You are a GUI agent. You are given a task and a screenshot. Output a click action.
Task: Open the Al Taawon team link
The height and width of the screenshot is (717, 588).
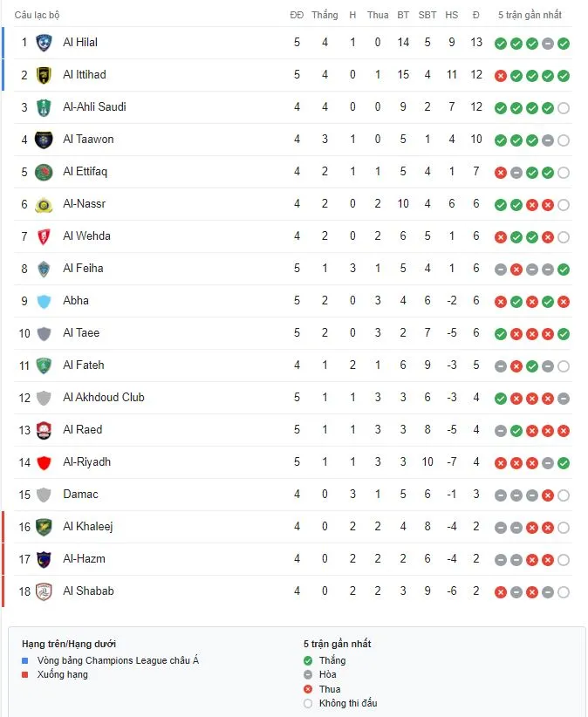(88, 140)
